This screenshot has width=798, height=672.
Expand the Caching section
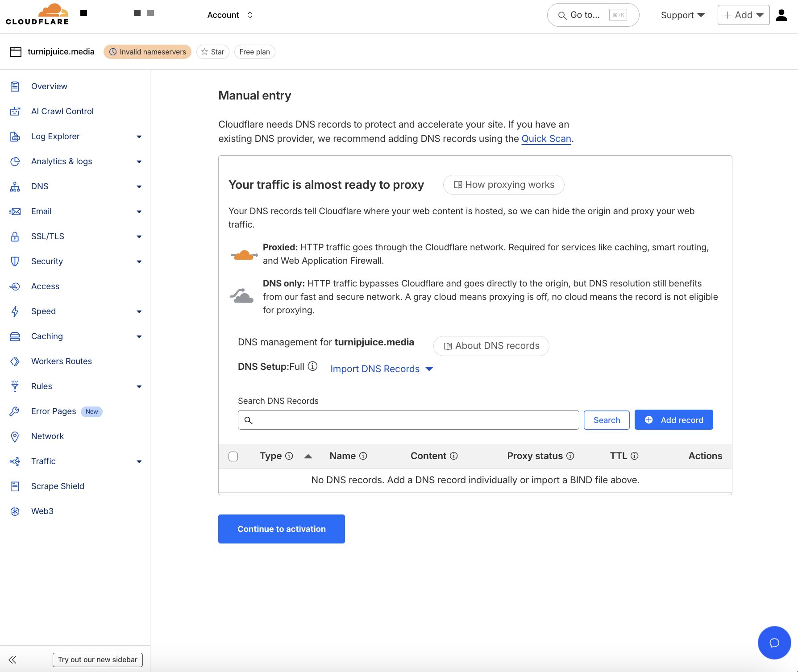click(x=139, y=336)
